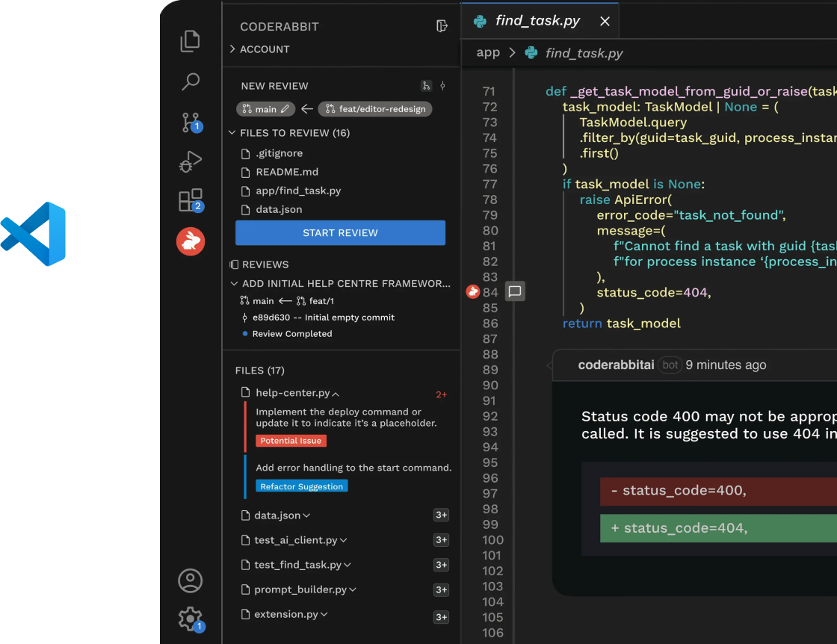Open data.json in files to review
Viewport: 837px width, 644px height.
[279, 209]
